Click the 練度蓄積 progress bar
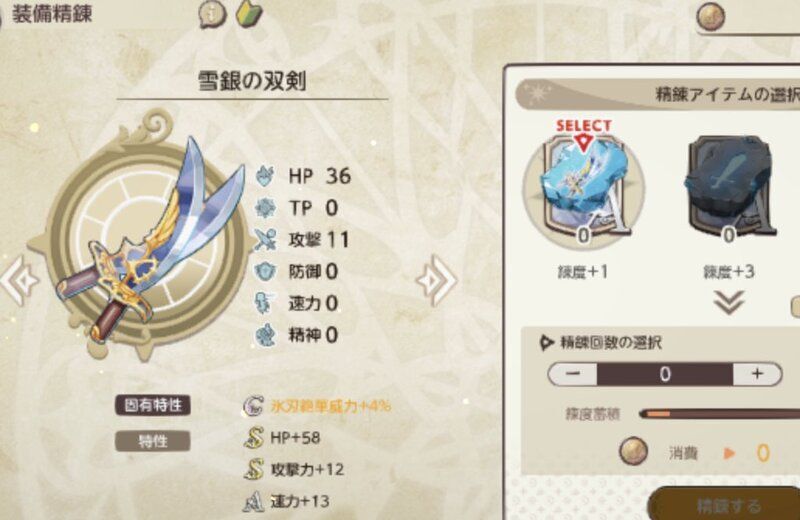 coord(719,414)
